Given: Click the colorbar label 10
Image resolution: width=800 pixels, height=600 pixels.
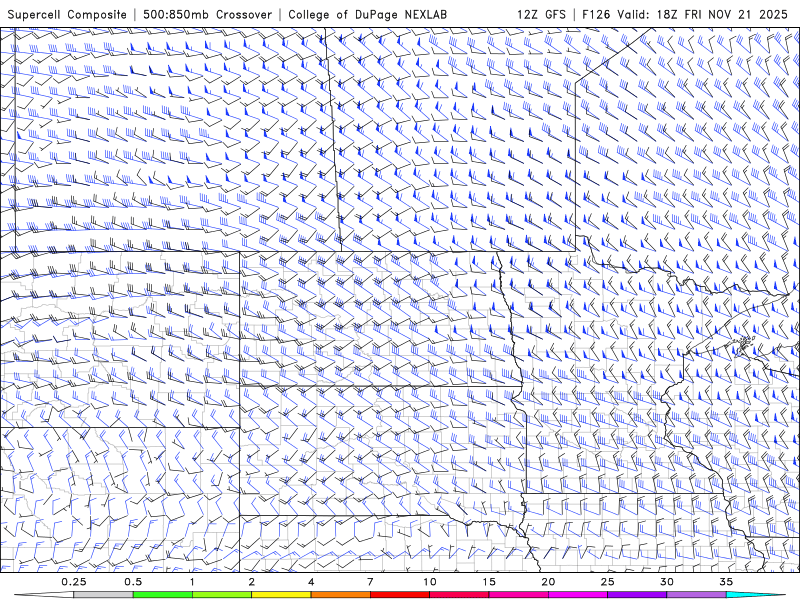Looking at the screenshot, I should click(x=430, y=582).
